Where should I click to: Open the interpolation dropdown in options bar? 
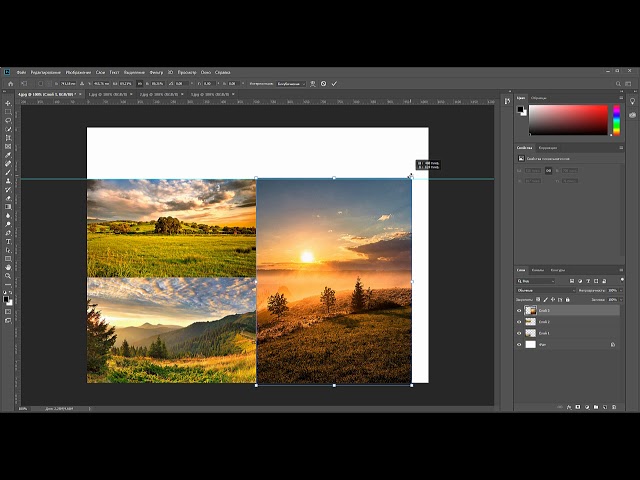tap(290, 84)
